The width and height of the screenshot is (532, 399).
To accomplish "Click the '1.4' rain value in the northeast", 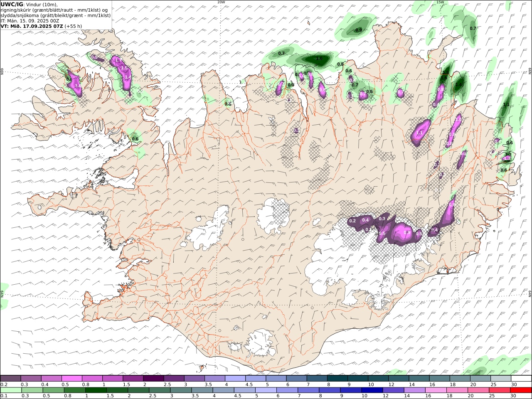I will click(458, 84).
